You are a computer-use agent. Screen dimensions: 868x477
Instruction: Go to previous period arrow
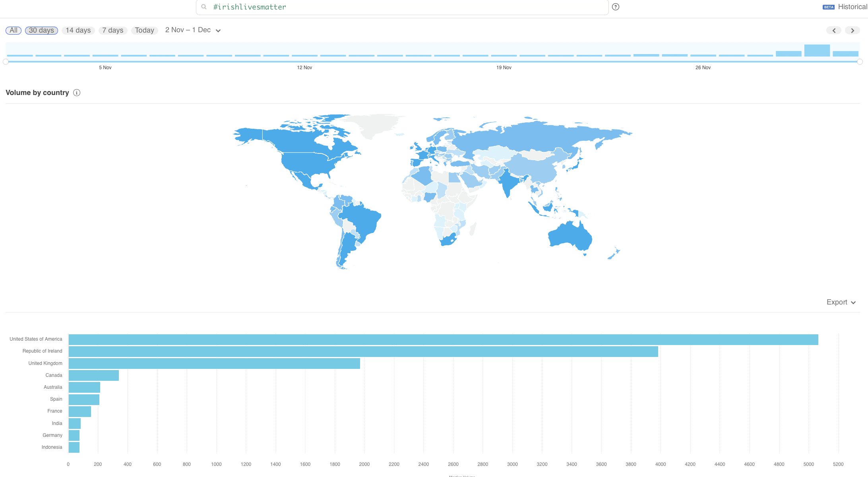[834, 30]
